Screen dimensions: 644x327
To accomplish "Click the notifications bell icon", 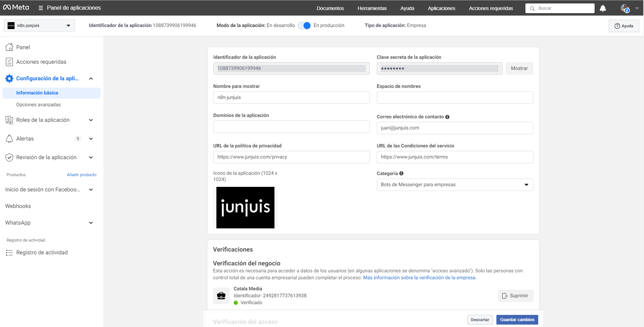I will pyautogui.click(x=603, y=8).
